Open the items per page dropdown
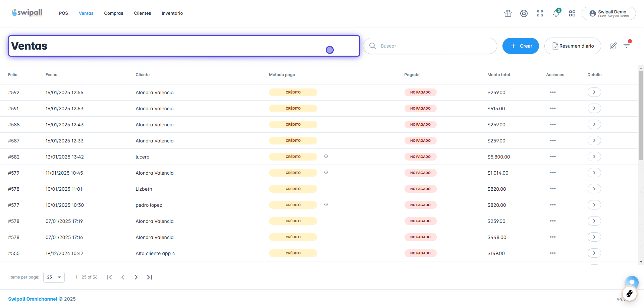Image resolution: width=644 pixels, height=308 pixels. click(x=54, y=277)
